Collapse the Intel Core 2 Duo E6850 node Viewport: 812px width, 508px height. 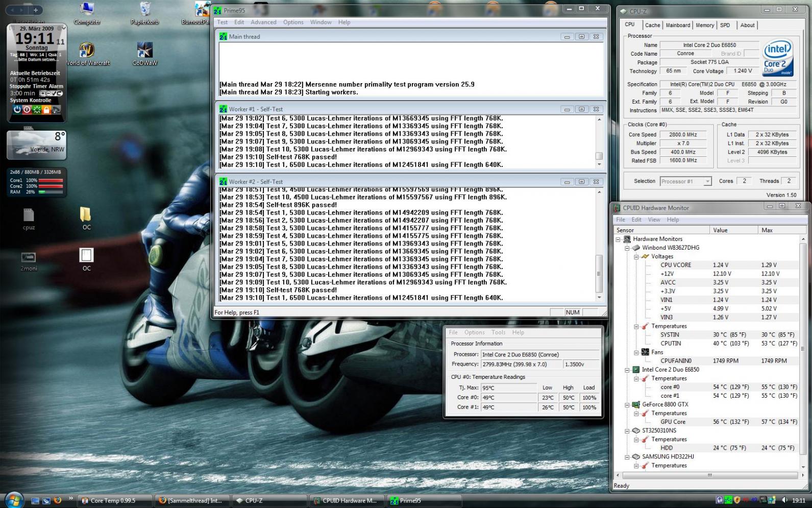pyautogui.click(x=627, y=370)
